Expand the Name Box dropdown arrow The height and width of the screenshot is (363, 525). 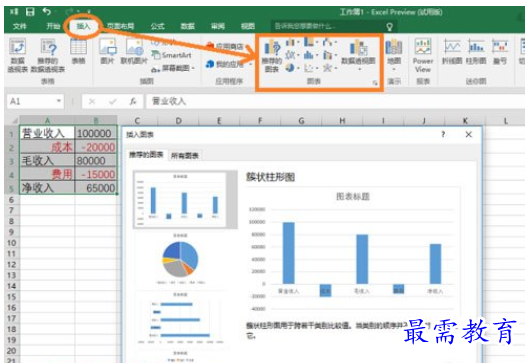click(59, 101)
